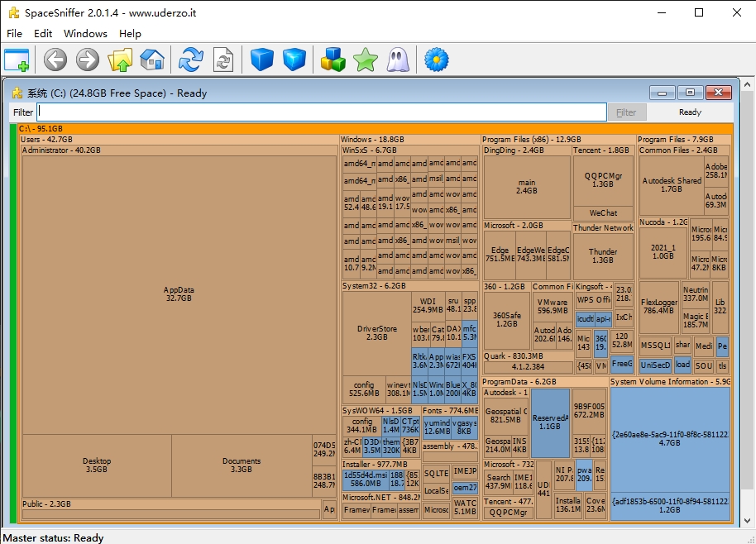756x544 pixels.
Task: Select the AppData 32.7GB block
Action: click(178, 294)
